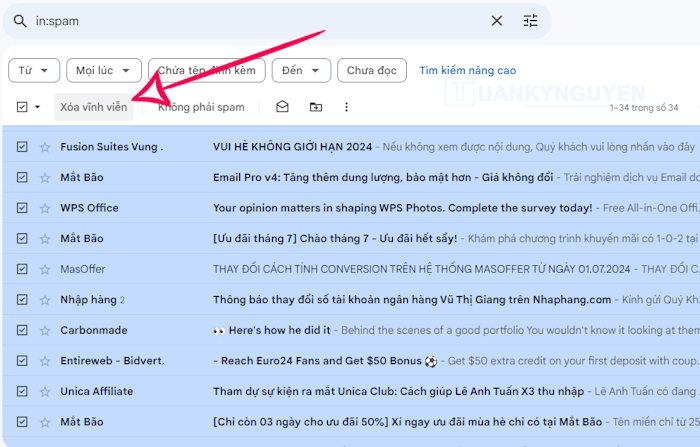Open VUI HÈ KHÔNG GIỚI HẠN 2024 email
This screenshot has height=447, width=700.
292,147
